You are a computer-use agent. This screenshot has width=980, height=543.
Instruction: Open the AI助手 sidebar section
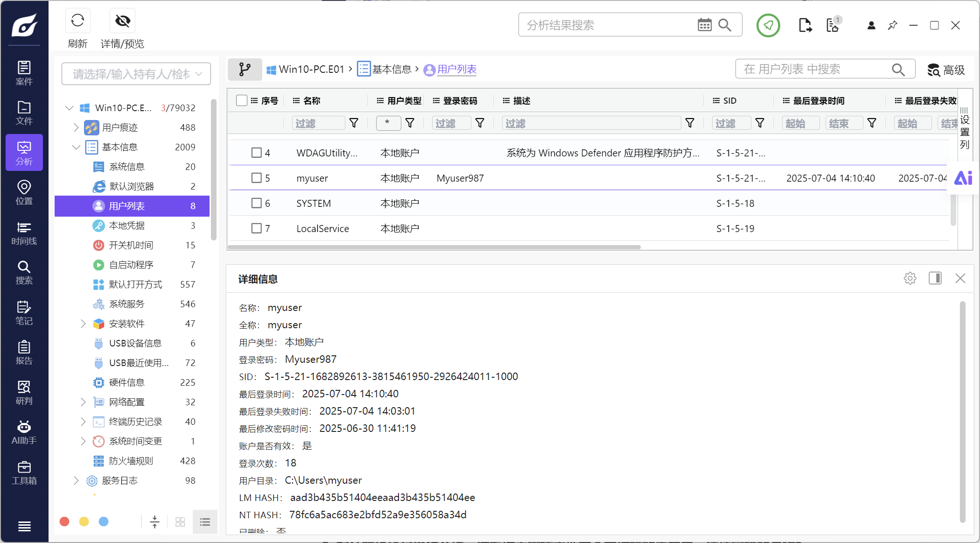click(24, 432)
